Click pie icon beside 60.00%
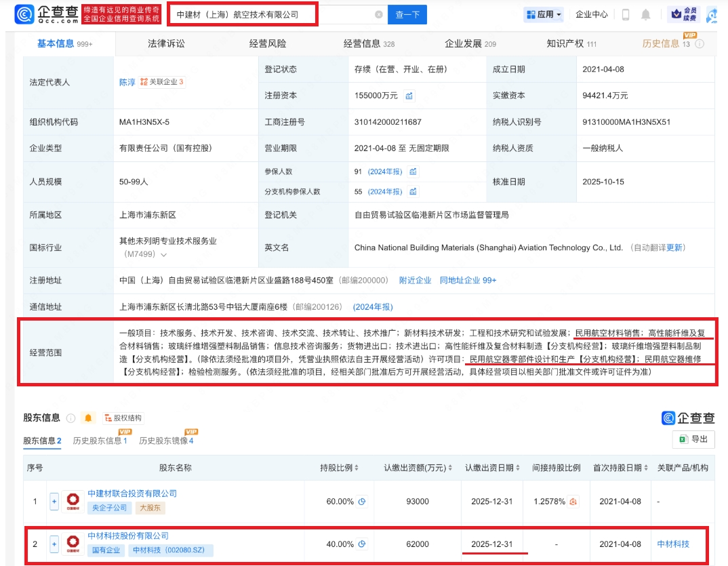 pyautogui.click(x=362, y=502)
